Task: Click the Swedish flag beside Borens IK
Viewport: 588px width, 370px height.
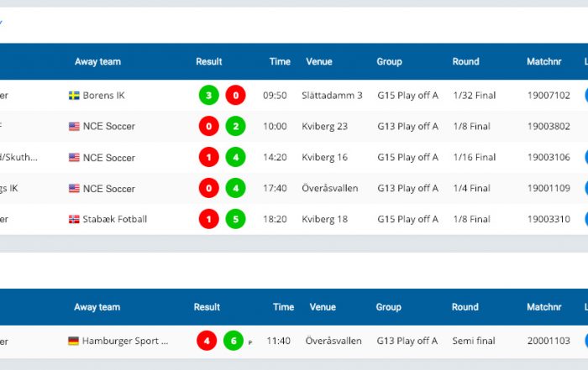Action: (x=74, y=96)
